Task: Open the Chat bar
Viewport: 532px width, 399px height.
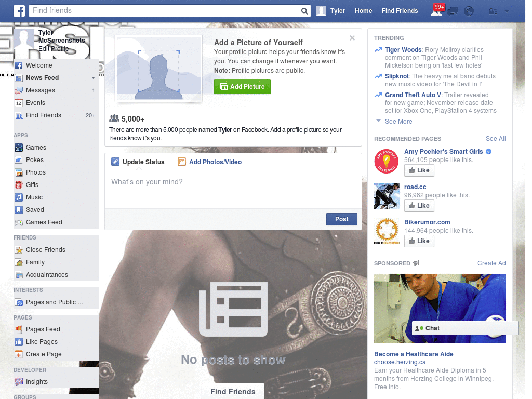Action: point(465,328)
